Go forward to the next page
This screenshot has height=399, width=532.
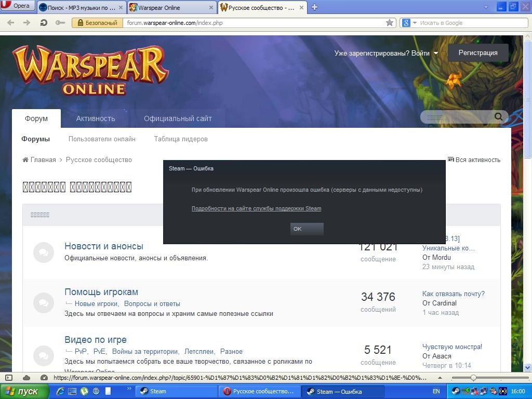[x=26, y=23]
